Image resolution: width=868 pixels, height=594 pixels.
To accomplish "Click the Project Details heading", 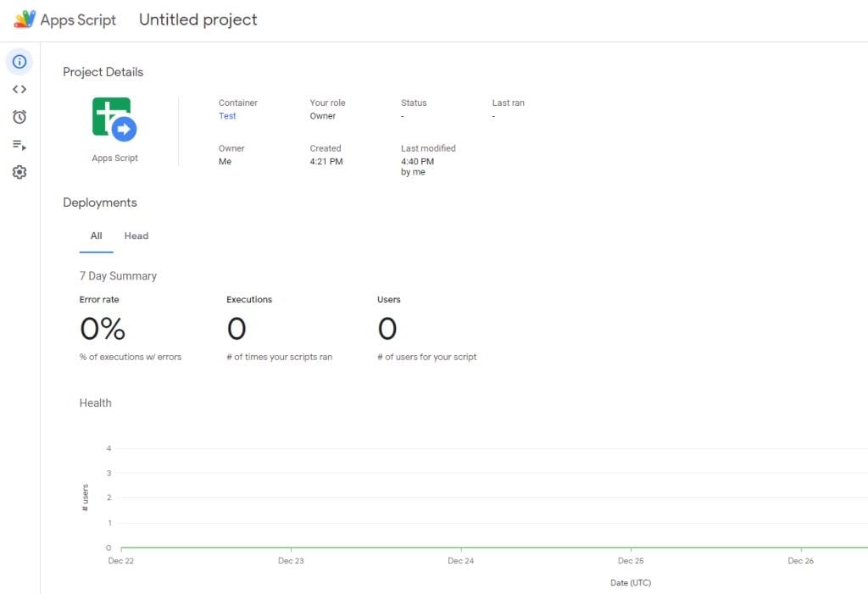I will (x=103, y=72).
